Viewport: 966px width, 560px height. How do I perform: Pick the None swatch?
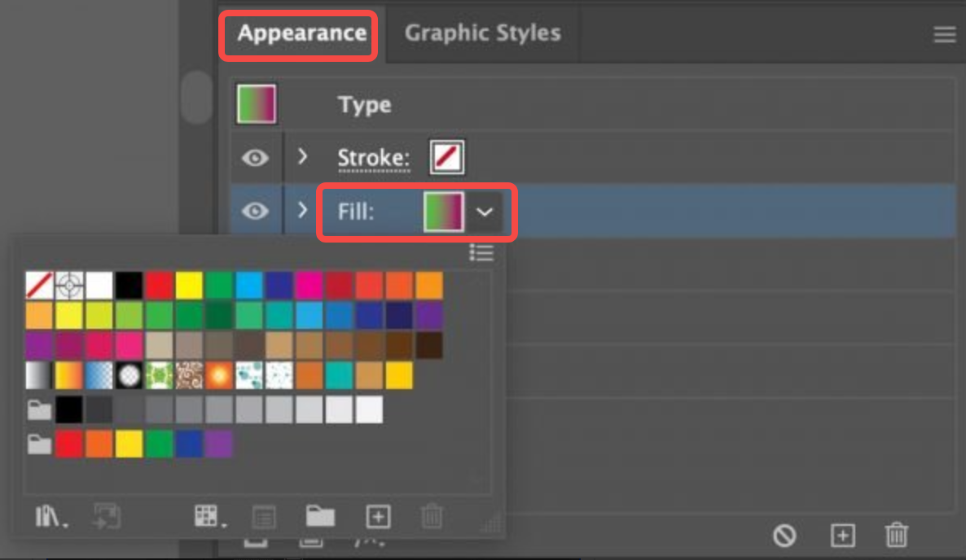[x=40, y=286]
